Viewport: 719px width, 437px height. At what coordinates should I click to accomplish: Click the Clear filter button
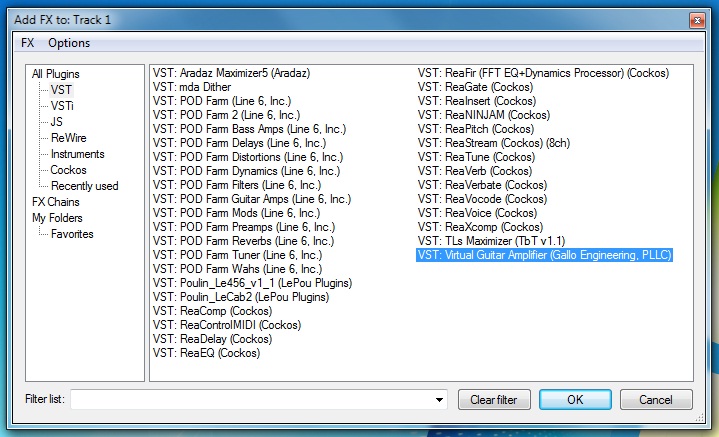click(494, 400)
